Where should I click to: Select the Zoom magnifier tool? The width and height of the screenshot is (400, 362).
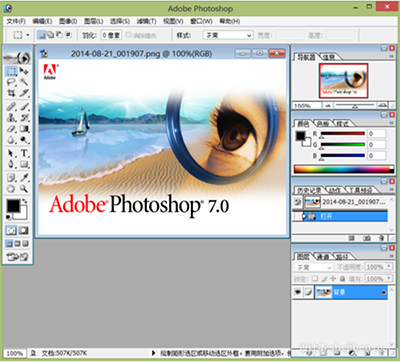(24, 189)
